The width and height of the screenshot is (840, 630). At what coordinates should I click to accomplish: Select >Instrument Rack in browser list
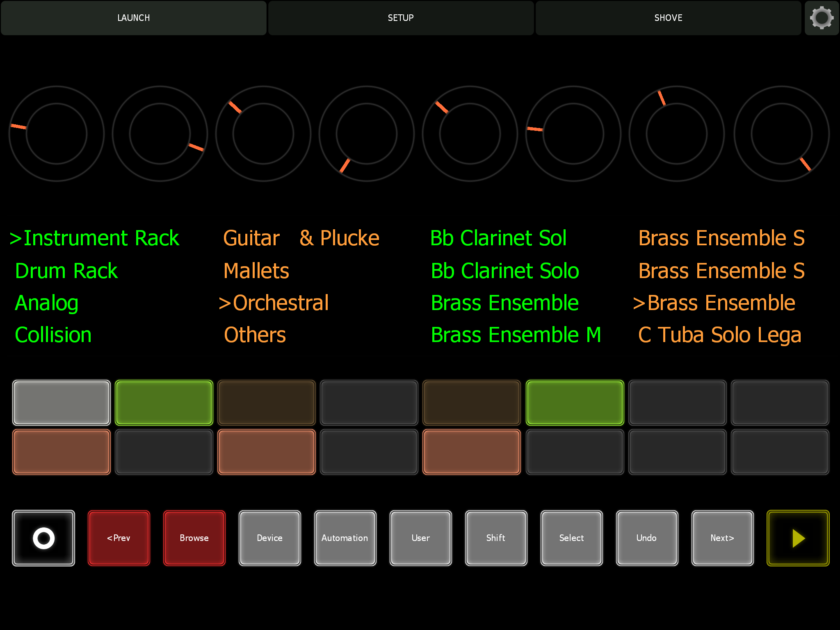coord(94,238)
